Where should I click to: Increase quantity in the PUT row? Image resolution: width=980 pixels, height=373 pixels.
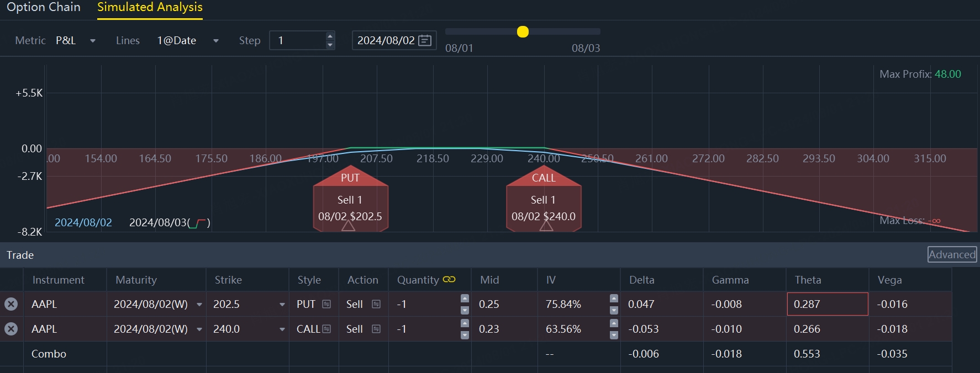click(x=465, y=299)
